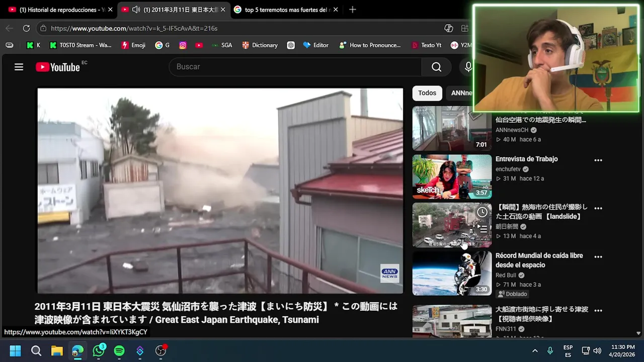Go back with the browser arrow
Screen dimensions: 644x362
9,29
